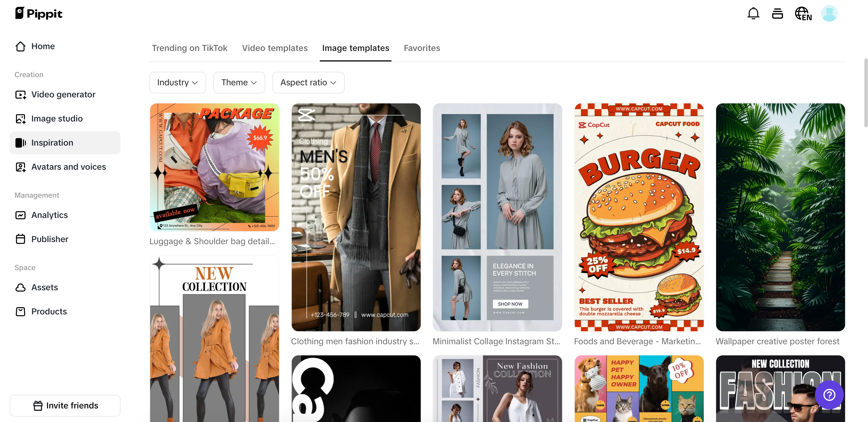Click the credits stack icon in header
The width and height of the screenshot is (868, 422).
coord(777,14)
